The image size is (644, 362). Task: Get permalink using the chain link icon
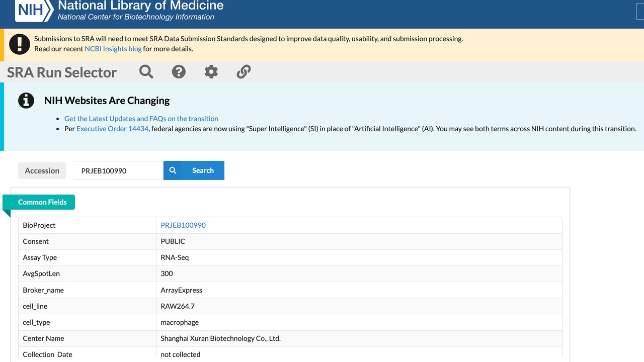point(244,72)
